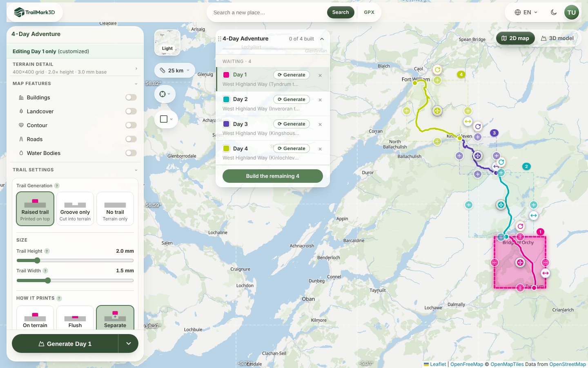Screen dimensions: 588x368
Task: Enable the Buildings toggle
Action: [x=131, y=97]
